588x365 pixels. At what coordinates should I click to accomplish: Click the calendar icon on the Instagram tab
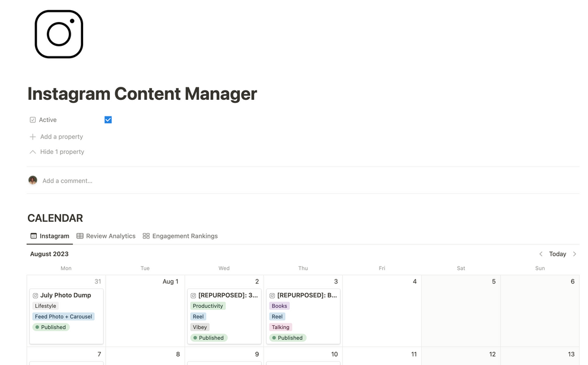(x=34, y=236)
